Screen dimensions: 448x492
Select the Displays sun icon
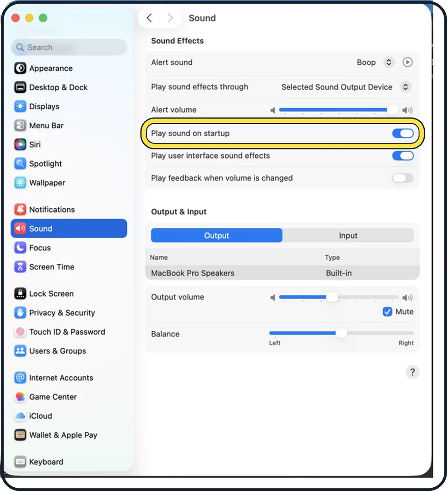(20, 106)
